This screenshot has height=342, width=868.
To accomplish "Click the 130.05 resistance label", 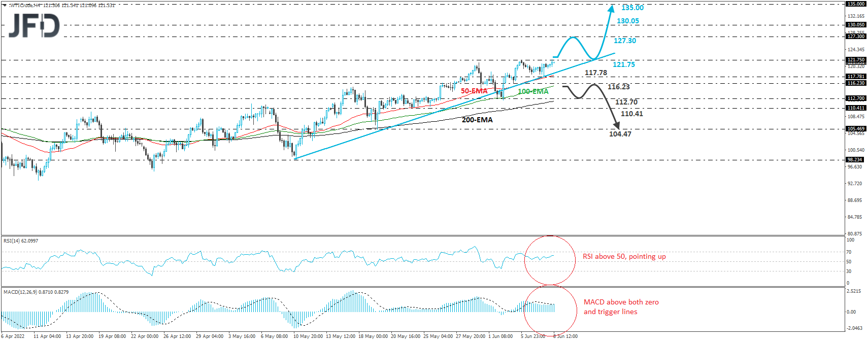I will coord(628,21).
